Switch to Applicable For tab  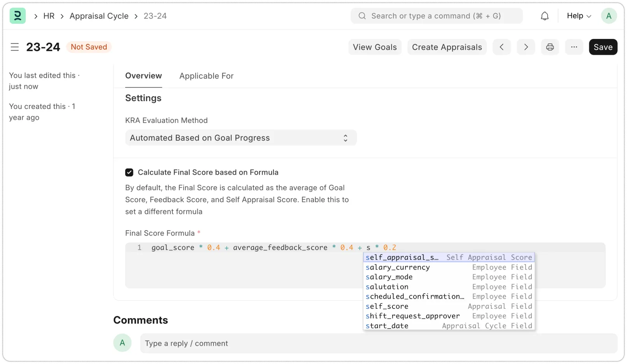click(x=206, y=76)
